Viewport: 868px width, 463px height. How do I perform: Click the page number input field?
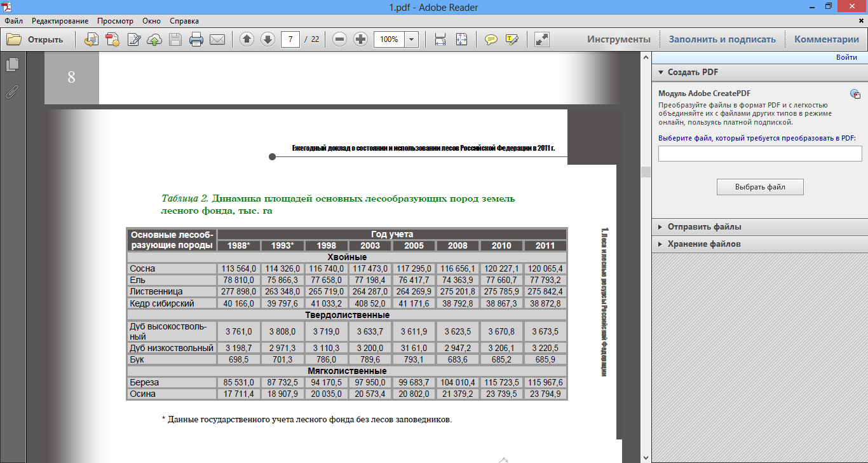tap(290, 39)
